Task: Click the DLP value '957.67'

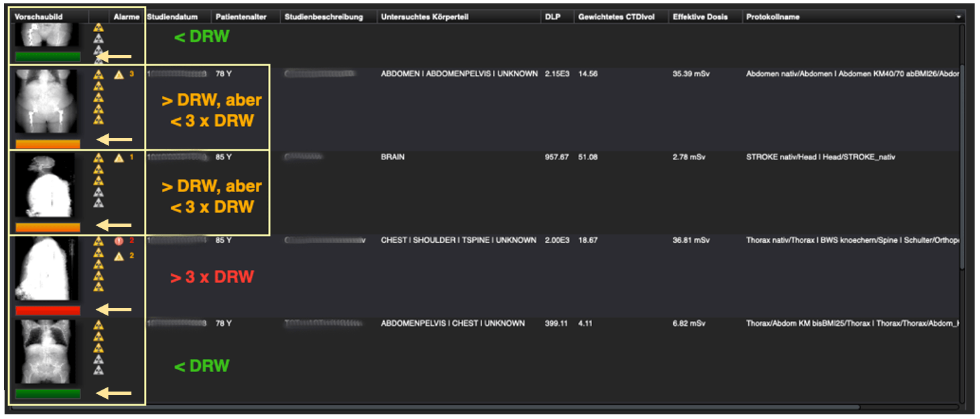Action: (557, 157)
